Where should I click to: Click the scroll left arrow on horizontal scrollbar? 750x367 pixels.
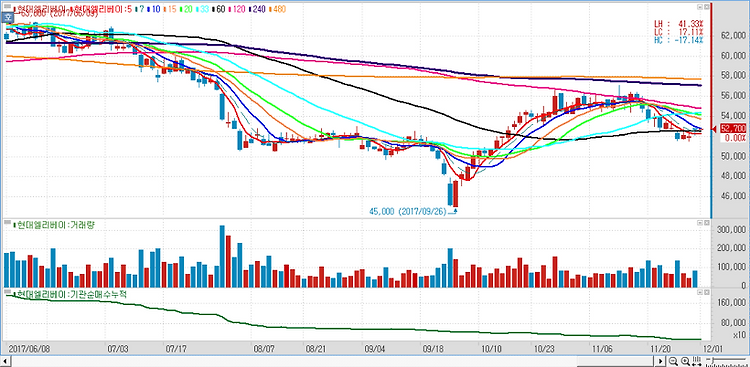pos(6,361)
